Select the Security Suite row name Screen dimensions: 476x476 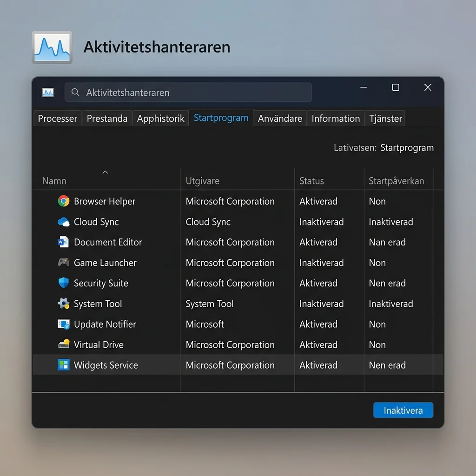click(x=101, y=284)
